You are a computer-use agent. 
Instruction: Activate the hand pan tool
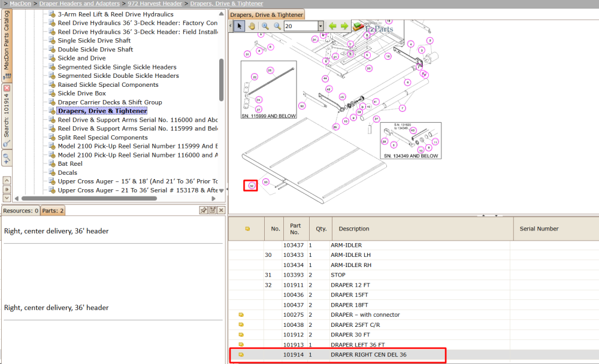click(252, 26)
